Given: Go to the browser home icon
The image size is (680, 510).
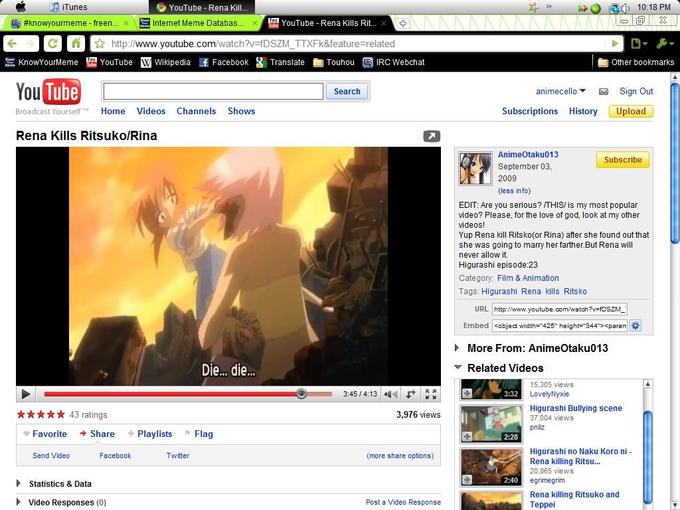Looking at the screenshot, I should pos(76,43).
